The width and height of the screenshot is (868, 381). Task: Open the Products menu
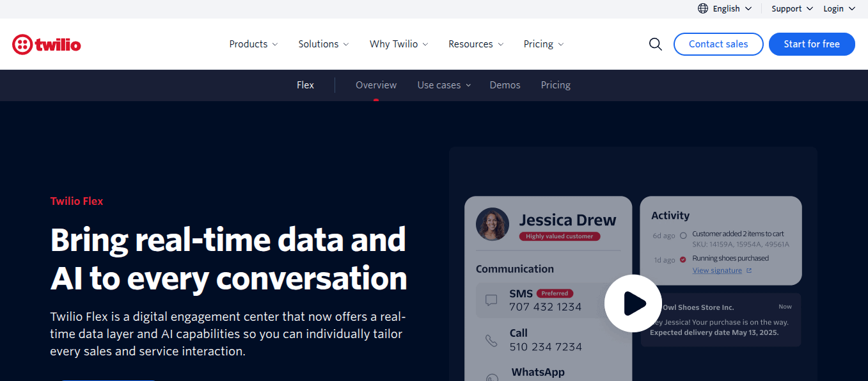(x=253, y=44)
